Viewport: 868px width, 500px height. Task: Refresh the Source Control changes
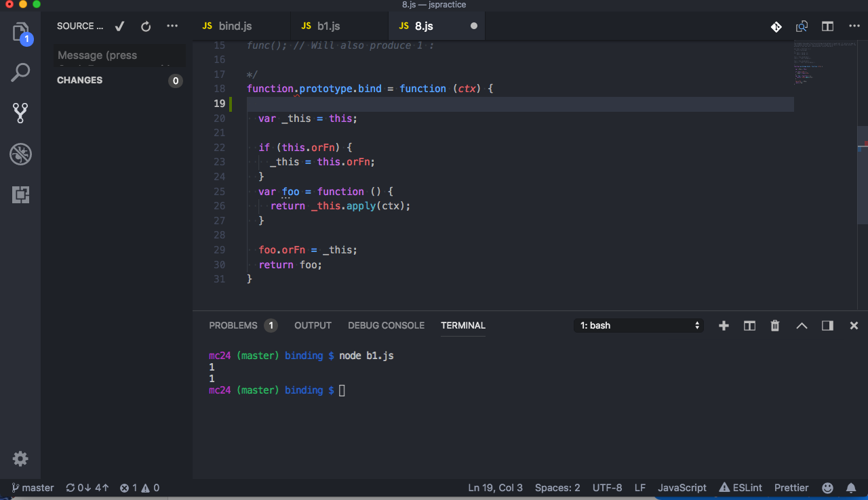145,26
